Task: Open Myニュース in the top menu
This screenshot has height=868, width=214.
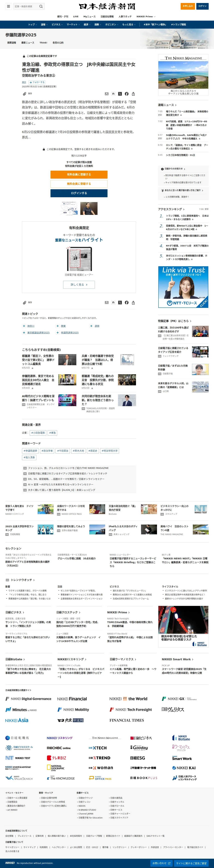Action: [89, 16]
